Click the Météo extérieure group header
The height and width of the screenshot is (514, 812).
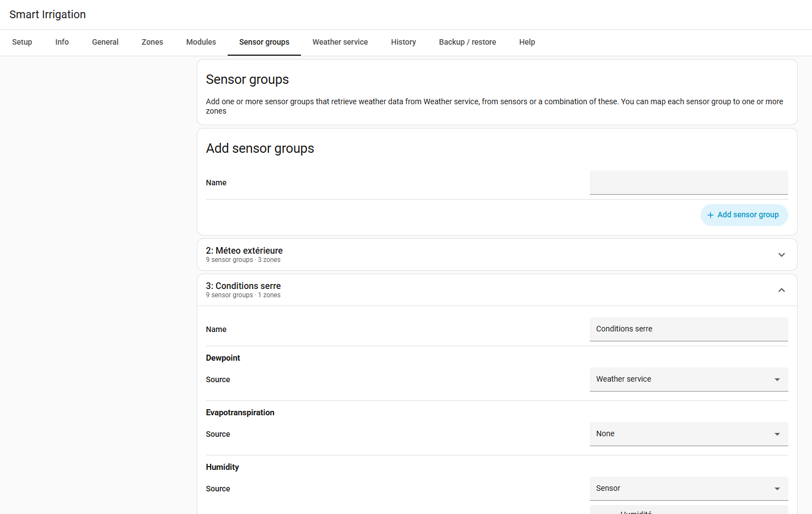[x=497, y=255]
